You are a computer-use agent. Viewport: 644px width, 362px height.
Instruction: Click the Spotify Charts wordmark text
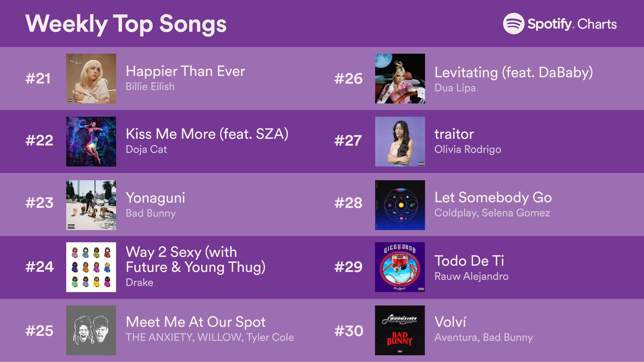(572, 24)
